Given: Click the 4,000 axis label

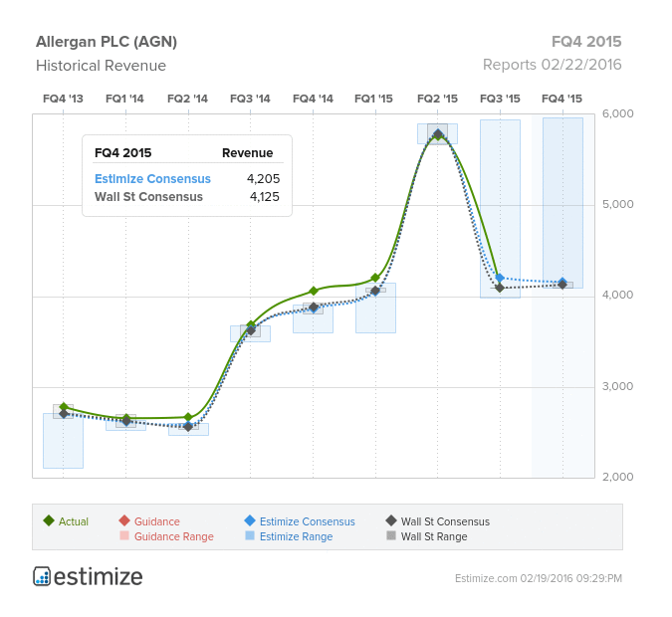Looking at the screenshot, I should (617, 296).
